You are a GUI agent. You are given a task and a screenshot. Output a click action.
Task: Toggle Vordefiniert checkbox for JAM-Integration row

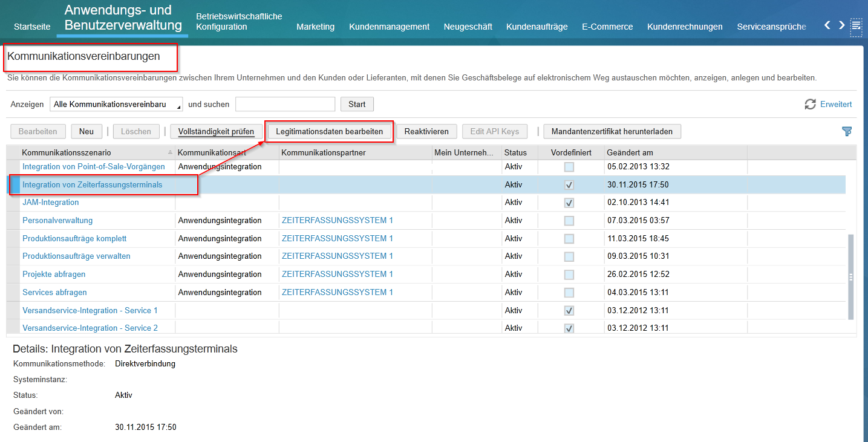pos(569,203)
